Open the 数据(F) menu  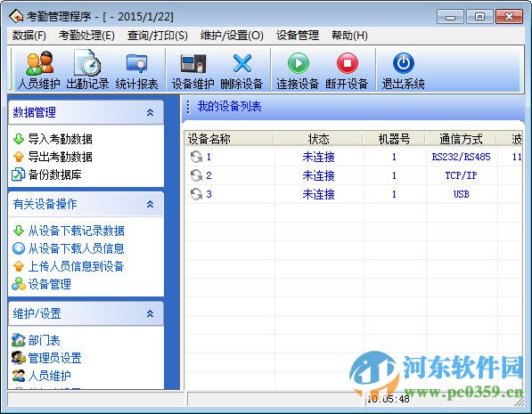pyautogui.click(x=29, y=36)
